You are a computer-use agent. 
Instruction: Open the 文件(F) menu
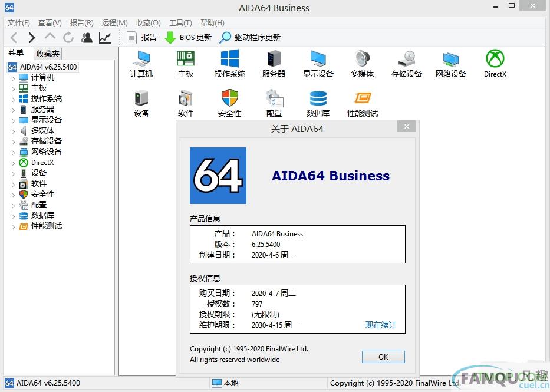(19, 23)
